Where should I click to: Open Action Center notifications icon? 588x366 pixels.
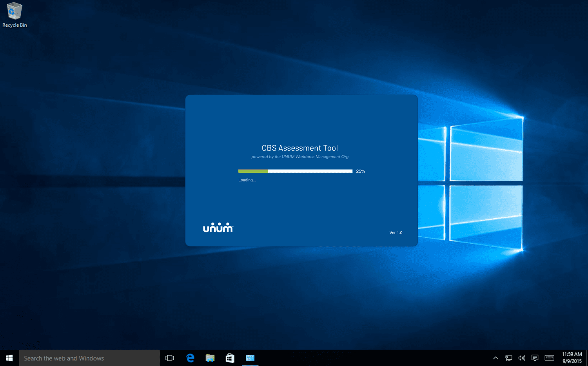click(x=535, y=358)
